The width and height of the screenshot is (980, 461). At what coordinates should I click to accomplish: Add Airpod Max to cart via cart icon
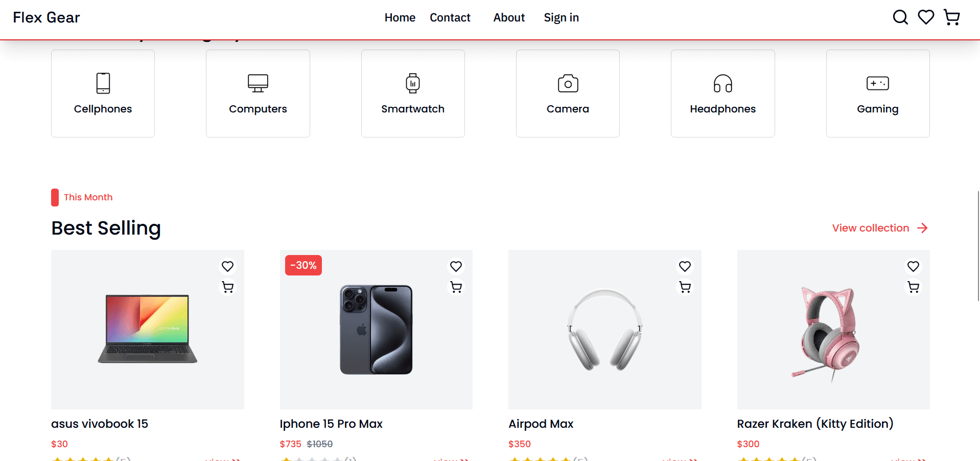685,287
